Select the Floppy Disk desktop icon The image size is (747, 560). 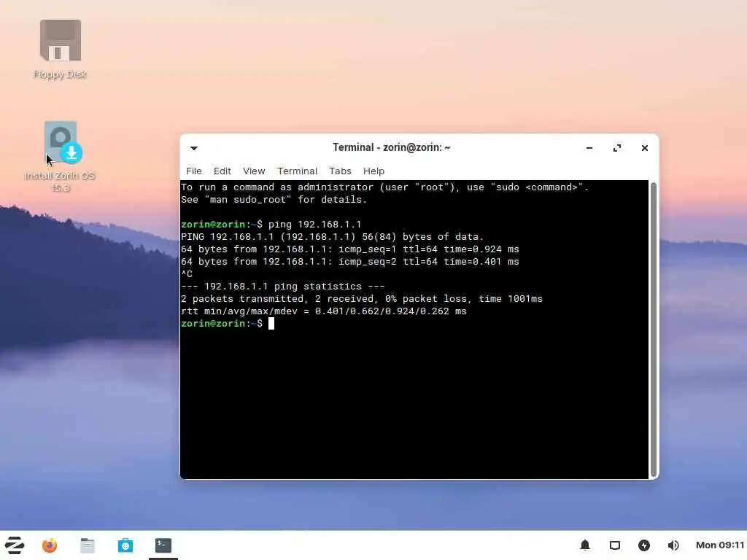pyautogui.click(x=60, y=49)
